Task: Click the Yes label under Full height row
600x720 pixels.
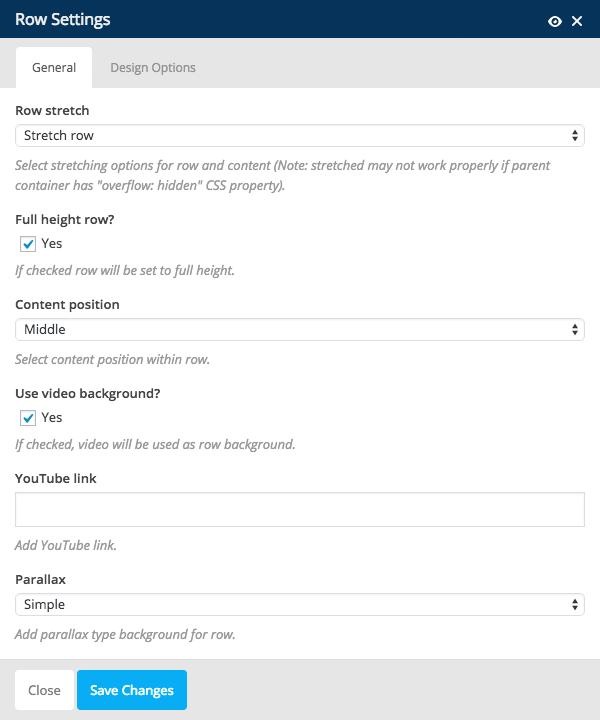Action: 51,243
